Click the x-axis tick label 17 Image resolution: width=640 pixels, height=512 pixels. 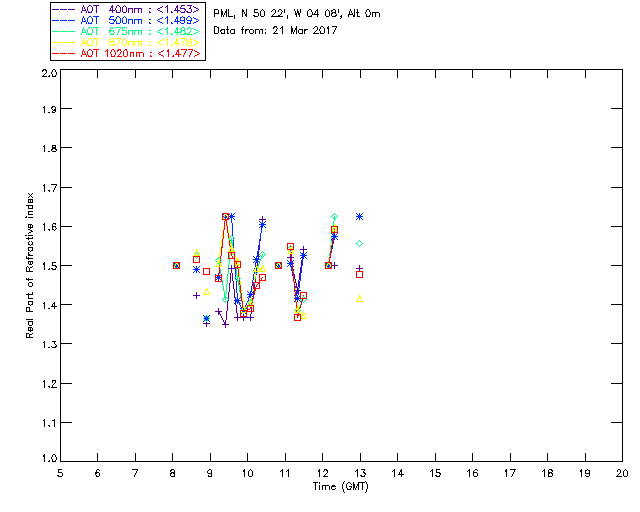point(510,473)
